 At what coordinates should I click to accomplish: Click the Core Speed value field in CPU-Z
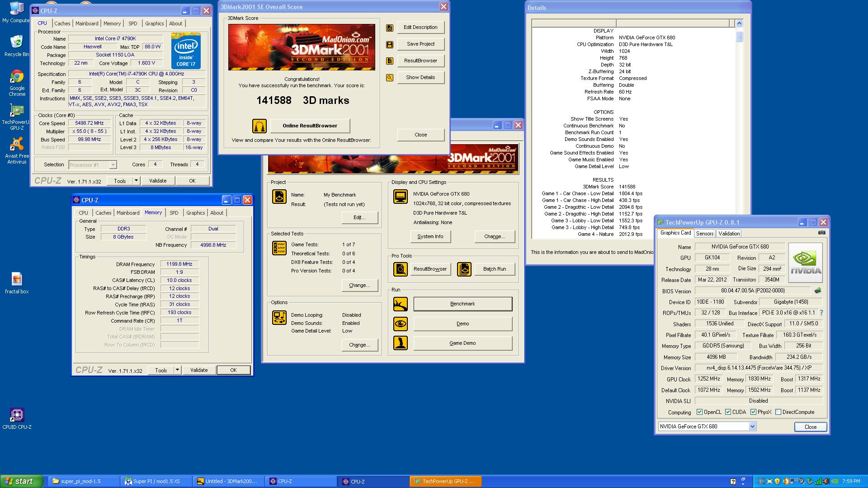pyautogui.click(x=90, y=123)
